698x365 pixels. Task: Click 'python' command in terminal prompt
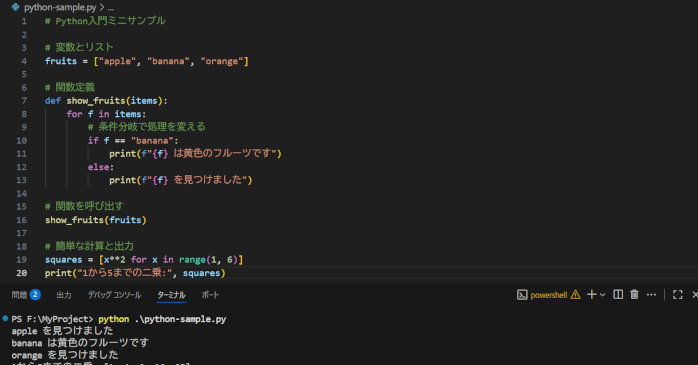coord(114,319)
